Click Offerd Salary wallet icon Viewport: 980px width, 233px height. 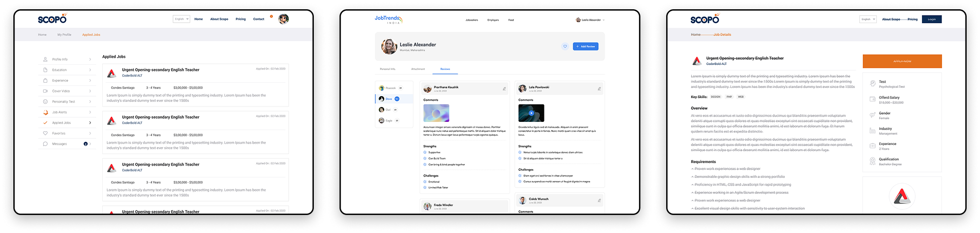tap(872, 99)
